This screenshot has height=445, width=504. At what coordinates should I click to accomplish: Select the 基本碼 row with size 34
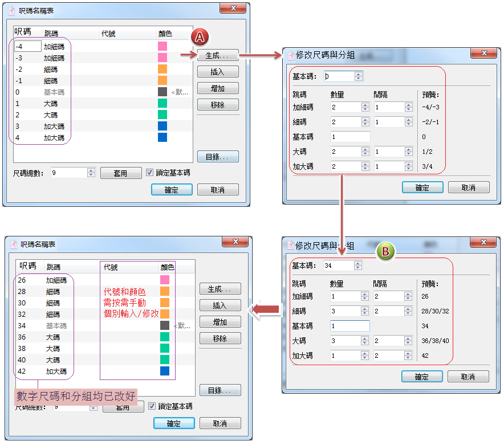56,326
